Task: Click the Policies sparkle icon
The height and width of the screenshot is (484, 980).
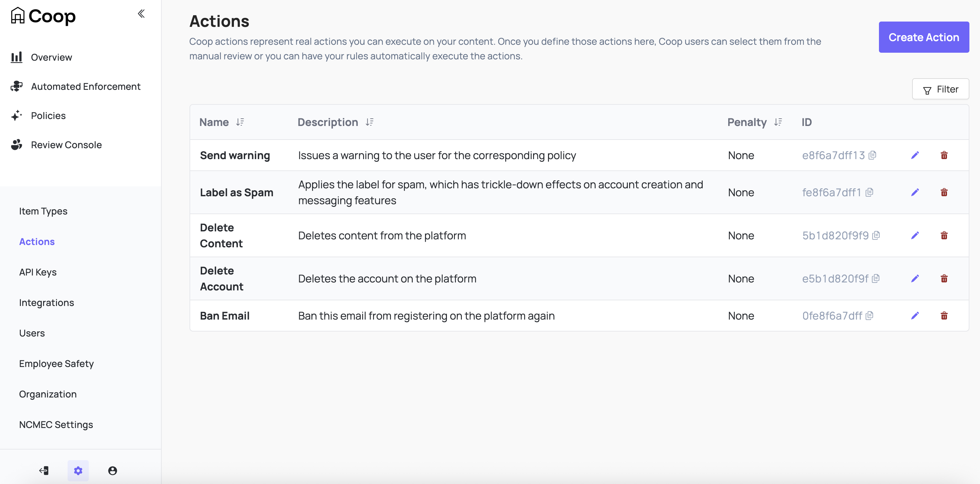Action: coord(17,115)
